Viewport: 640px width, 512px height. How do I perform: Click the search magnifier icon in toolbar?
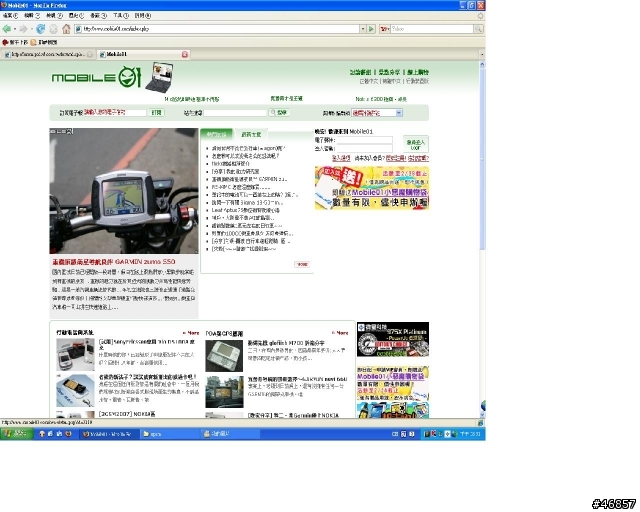[x=478, y=29]
